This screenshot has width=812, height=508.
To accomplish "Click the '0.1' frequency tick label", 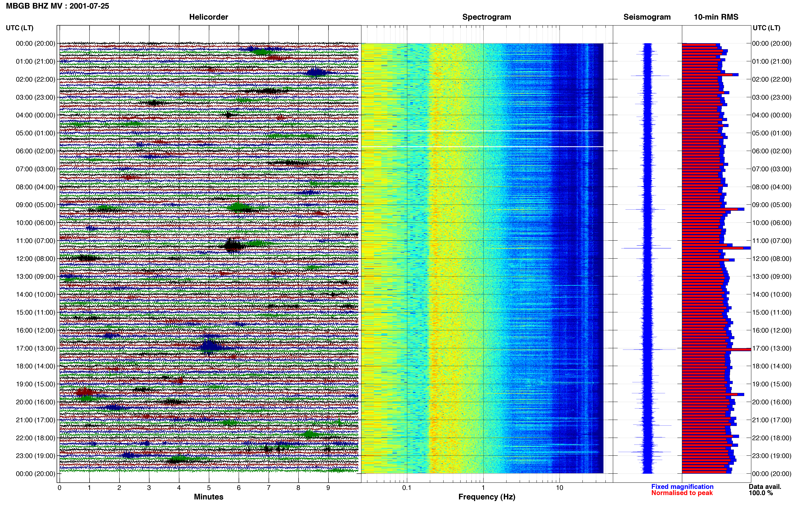I will [407, 488].
